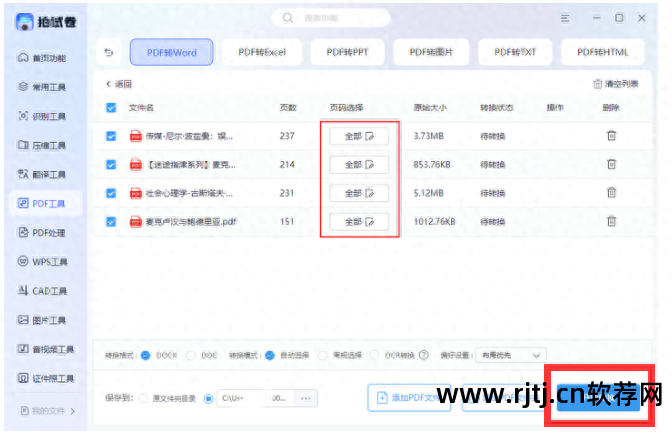Select the 自动选择 conversion mode radio
Screen dimensions: 672x440
pyautogui.click(x=270, y=355)
